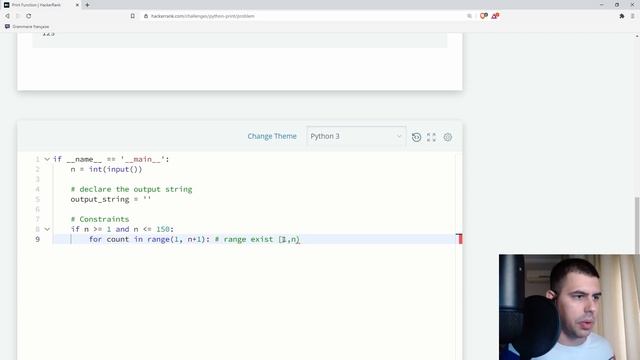
Task: Open the browser main menu icon
Action: click(x=633, y=16)
